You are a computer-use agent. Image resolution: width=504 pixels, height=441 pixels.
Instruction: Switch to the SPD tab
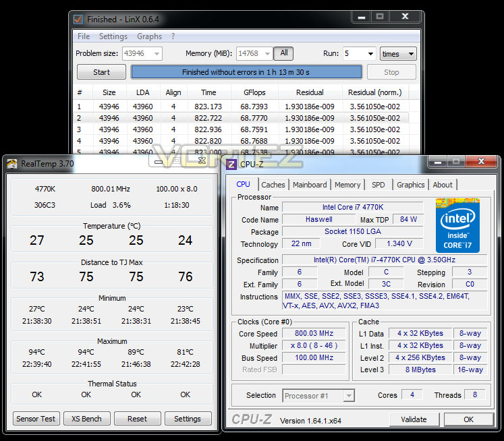(378, 185)
